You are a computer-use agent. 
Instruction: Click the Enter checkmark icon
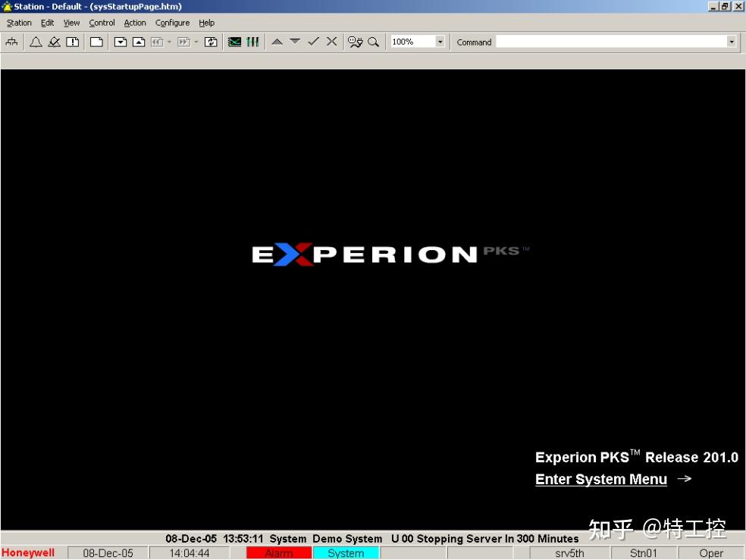[313, 42]
